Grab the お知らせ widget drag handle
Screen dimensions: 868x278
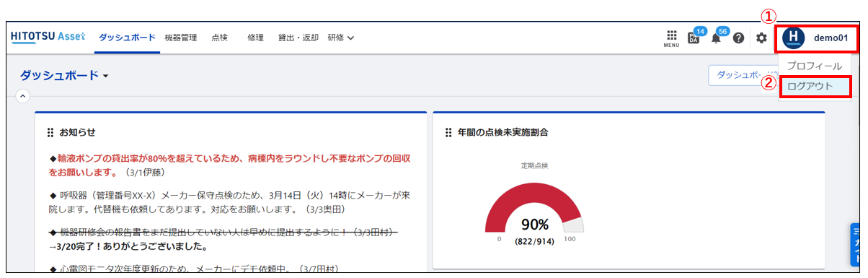tap(50, 132)
